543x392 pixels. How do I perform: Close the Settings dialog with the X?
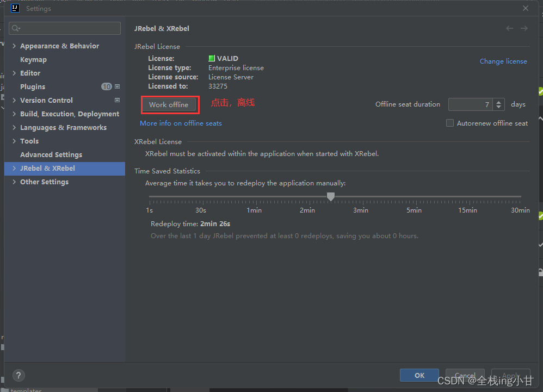point(526,8)
